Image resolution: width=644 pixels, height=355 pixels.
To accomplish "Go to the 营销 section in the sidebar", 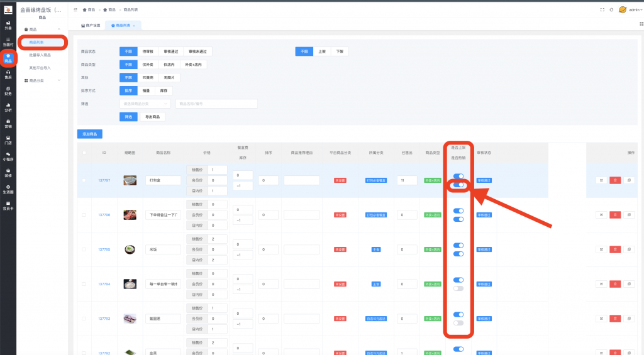I will tap(8, 124).
